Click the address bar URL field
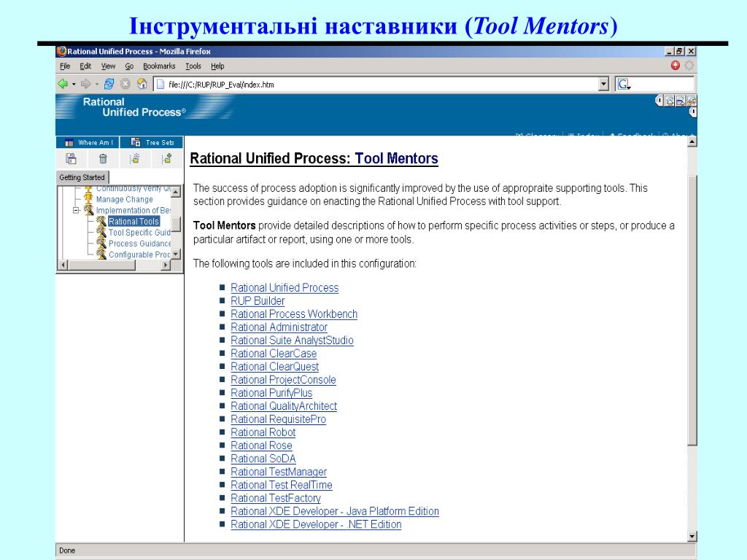747x560 pixels. click(381, 85)
